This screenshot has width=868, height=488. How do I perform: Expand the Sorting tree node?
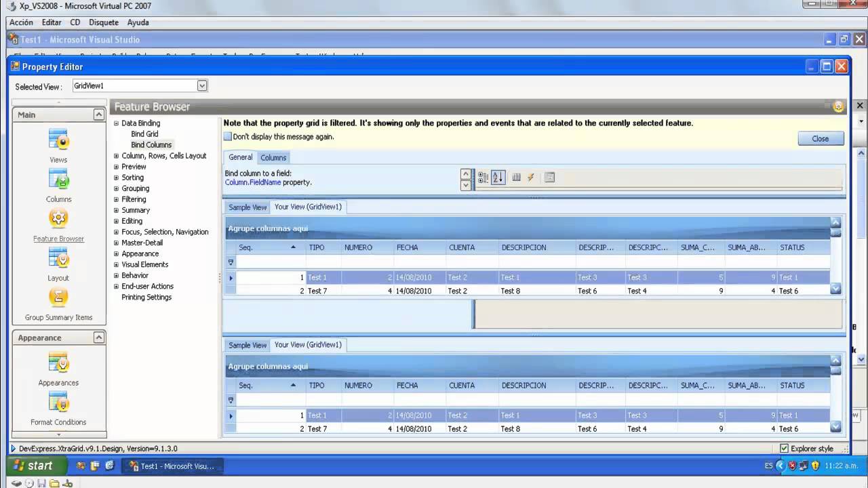tap(116, 178)
